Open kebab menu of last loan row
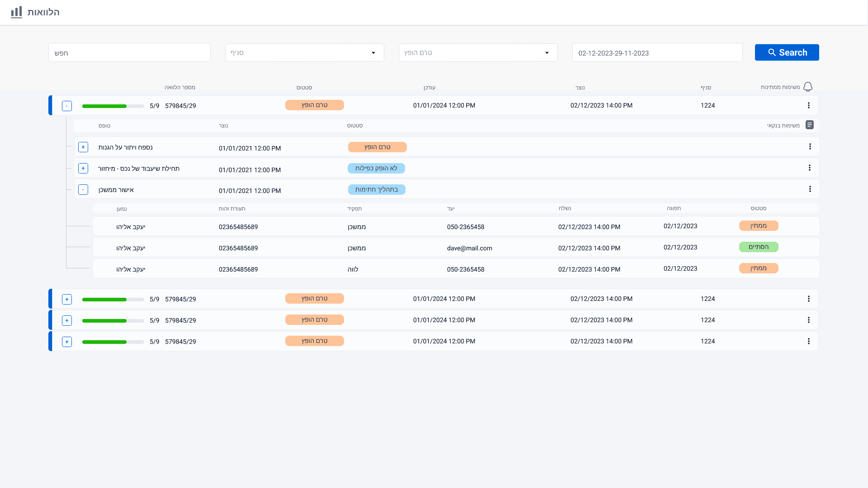The height and width of the screenshot is (488, 868). 808,341
